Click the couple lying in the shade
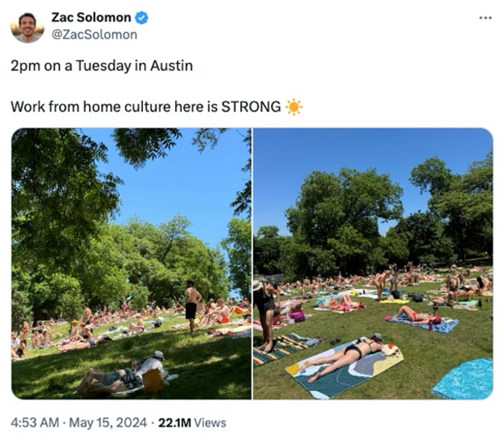The width and height of the screenshot is (504, 440). pos(121,374)
